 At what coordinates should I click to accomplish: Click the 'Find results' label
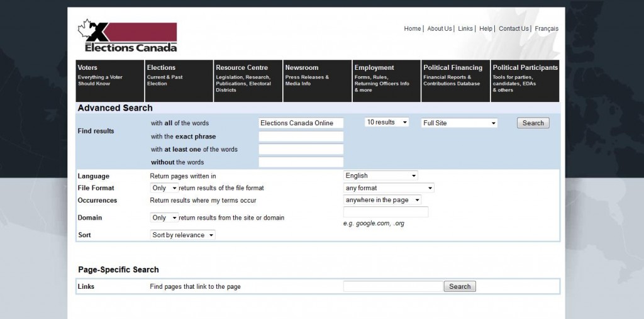(96, 131)
